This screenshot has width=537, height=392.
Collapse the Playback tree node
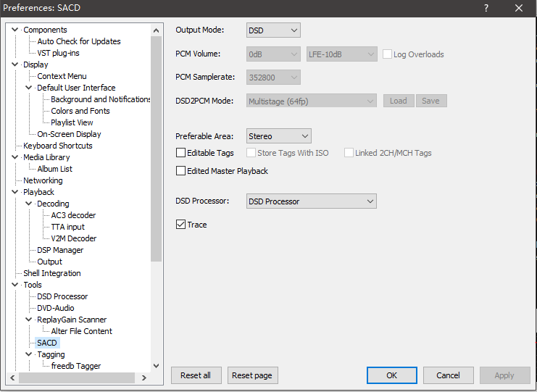[16, 192]
